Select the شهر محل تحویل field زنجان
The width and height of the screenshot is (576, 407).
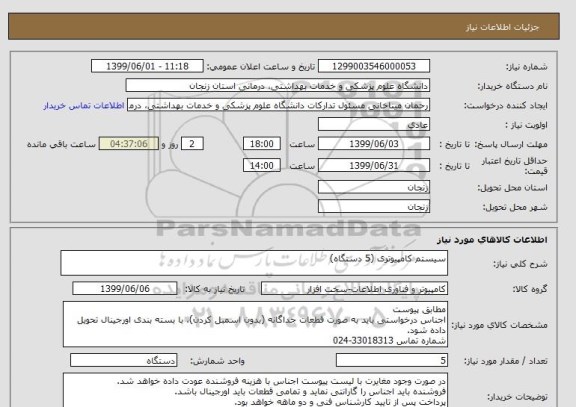pyautogui.click(x=374, y=206)
